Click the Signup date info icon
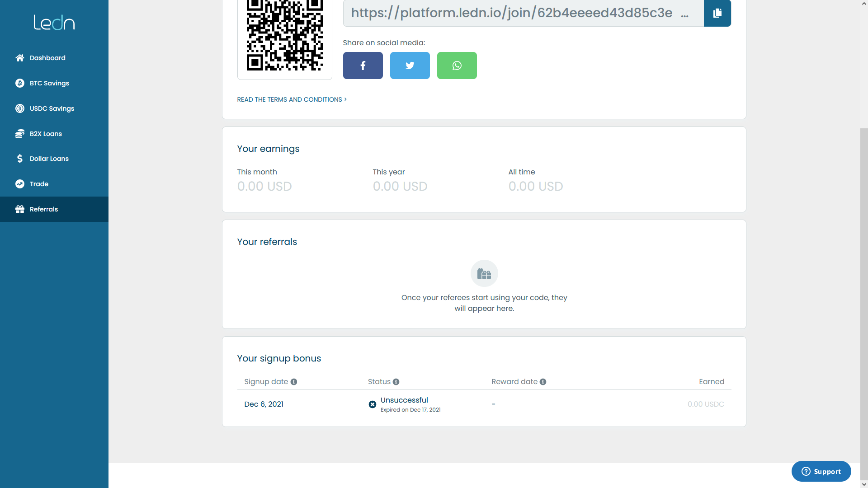The height and width of the screenshot is (488, 868). tap(294, 382)
